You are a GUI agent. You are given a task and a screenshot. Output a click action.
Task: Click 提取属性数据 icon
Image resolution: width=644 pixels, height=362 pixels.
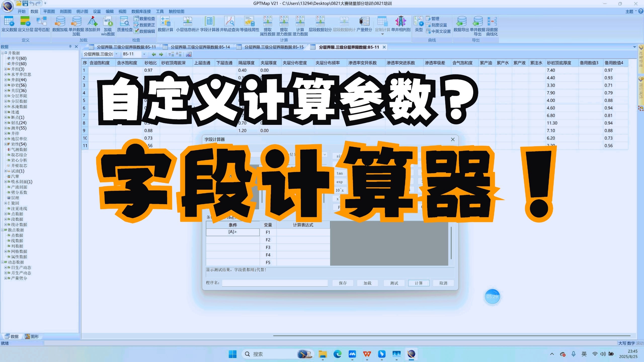(x=268, y=26)
